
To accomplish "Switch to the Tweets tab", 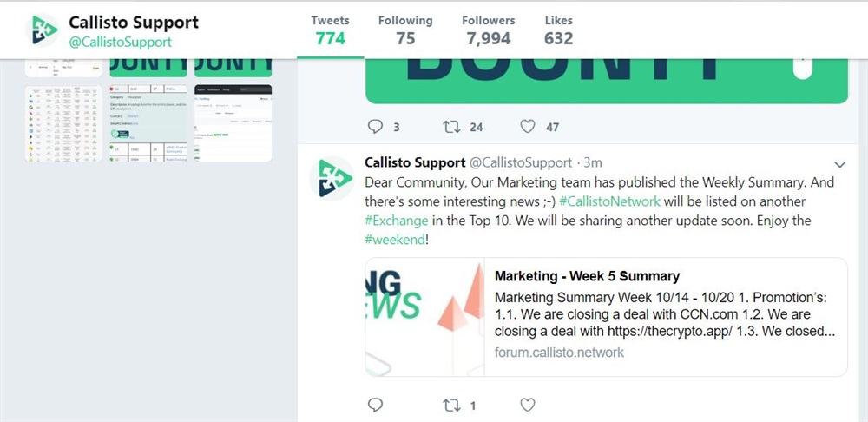I will click(x=330, y=30).
